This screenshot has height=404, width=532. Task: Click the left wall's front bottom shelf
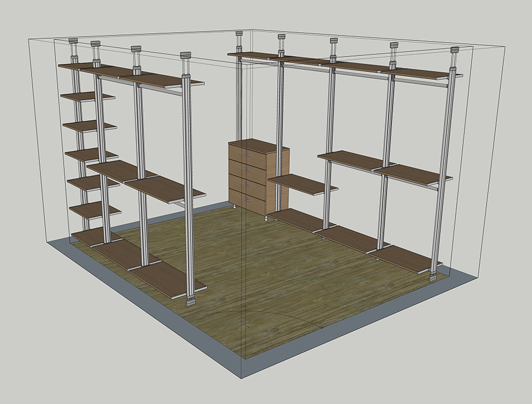click(x=168, y=280)
